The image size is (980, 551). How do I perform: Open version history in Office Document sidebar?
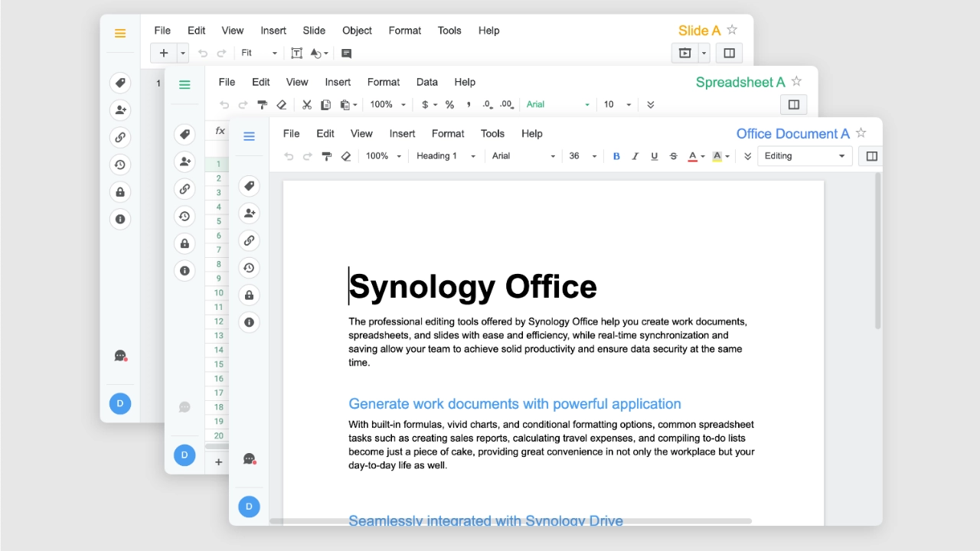coord(249,268)
